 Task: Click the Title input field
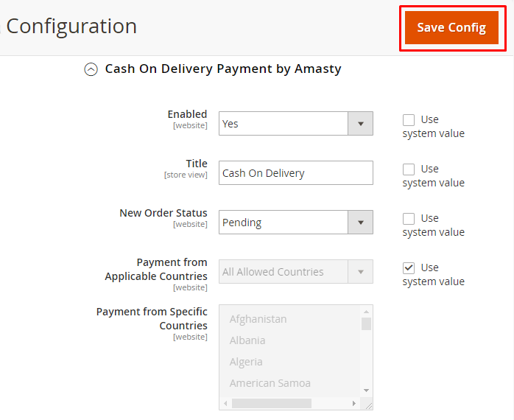click(295, 173)
